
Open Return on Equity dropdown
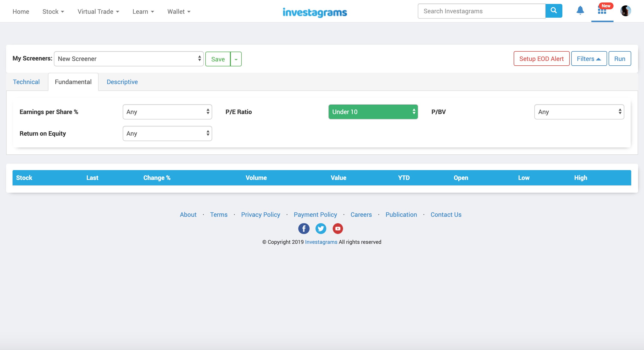point(167,133)
